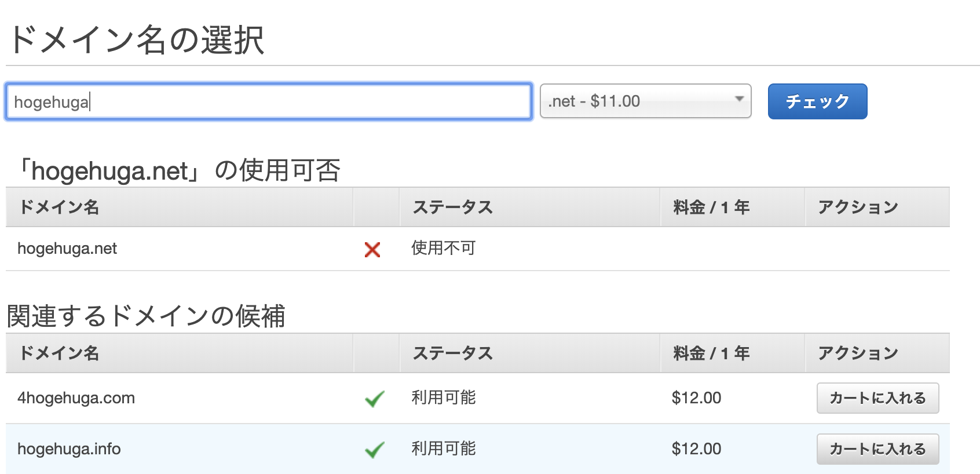Viewport: 980px width, 474px height.
Task: Click アクション header in related domains table
Action: [x=858, y=353]
